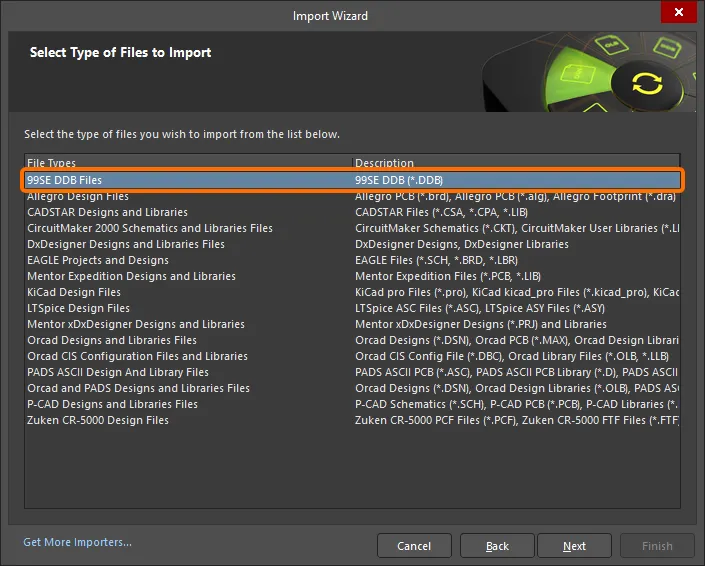Click LTSpice ASC Files description cell
Viewport: 705px width, 566px height.
[x=480, y=308]
